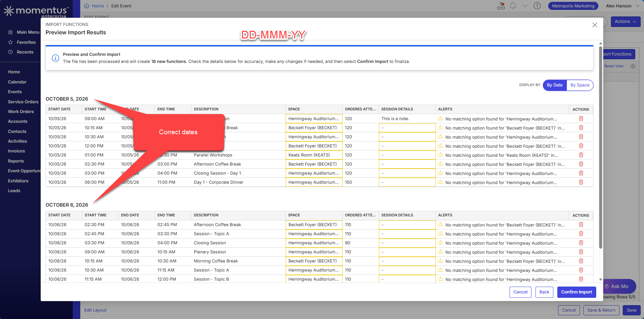Open the help question mark icon
The image size is (644, 319).
point(537,6)
